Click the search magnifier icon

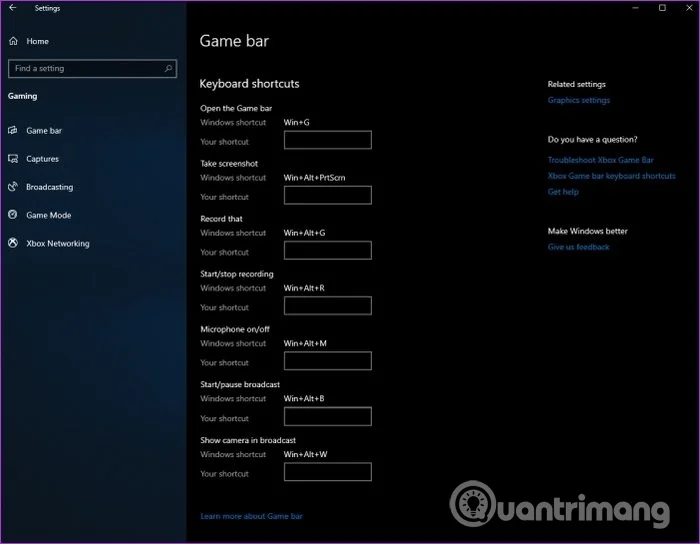coord(168,68)
